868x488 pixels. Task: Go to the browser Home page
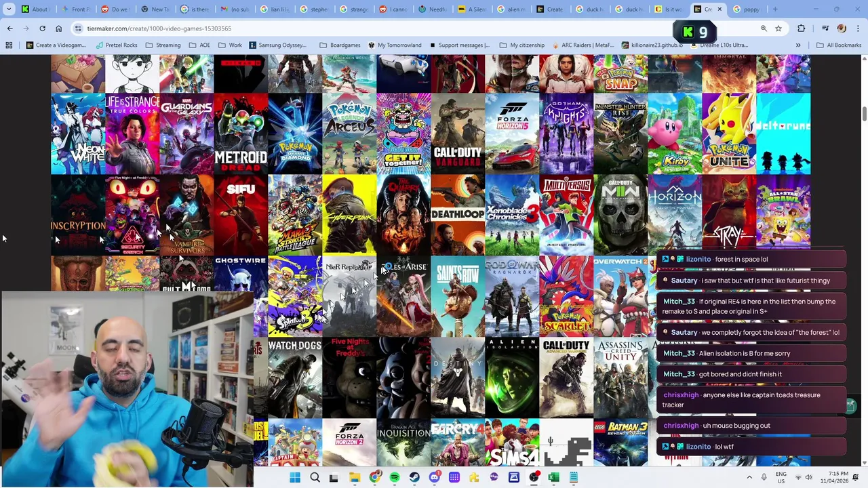(x=58, y=28)
